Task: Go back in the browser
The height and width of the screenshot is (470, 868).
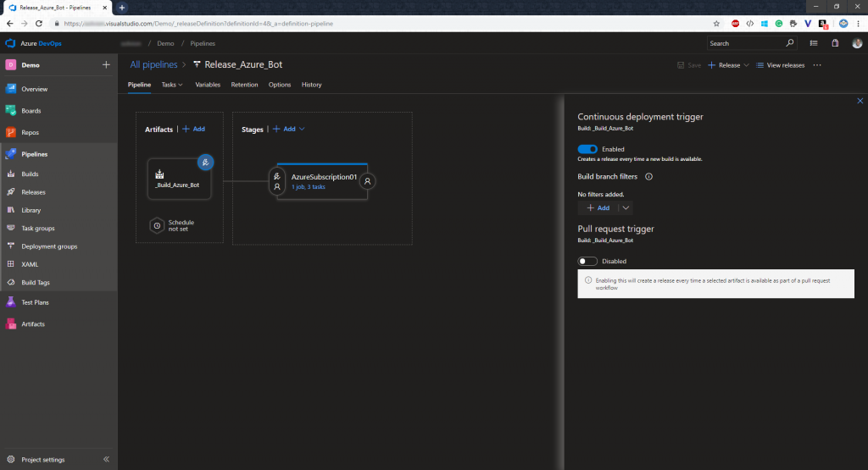Action: [10, 23]
